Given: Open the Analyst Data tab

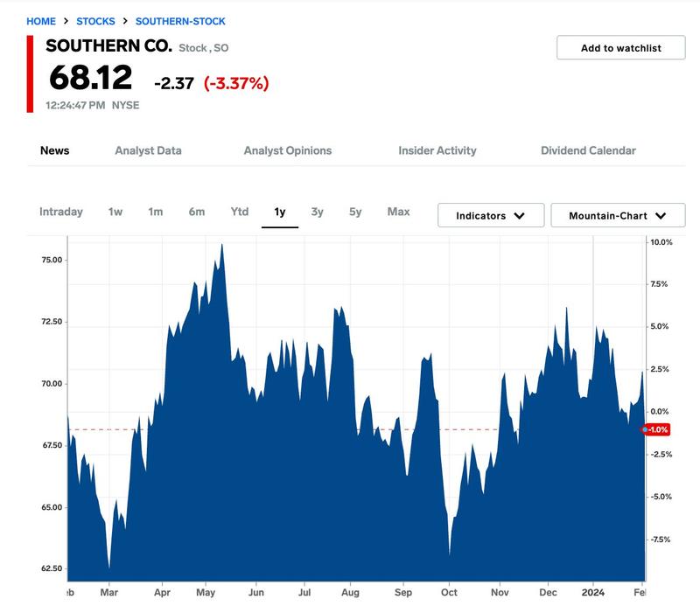Looking at the screenshot, I should click(x=148, y=150).
